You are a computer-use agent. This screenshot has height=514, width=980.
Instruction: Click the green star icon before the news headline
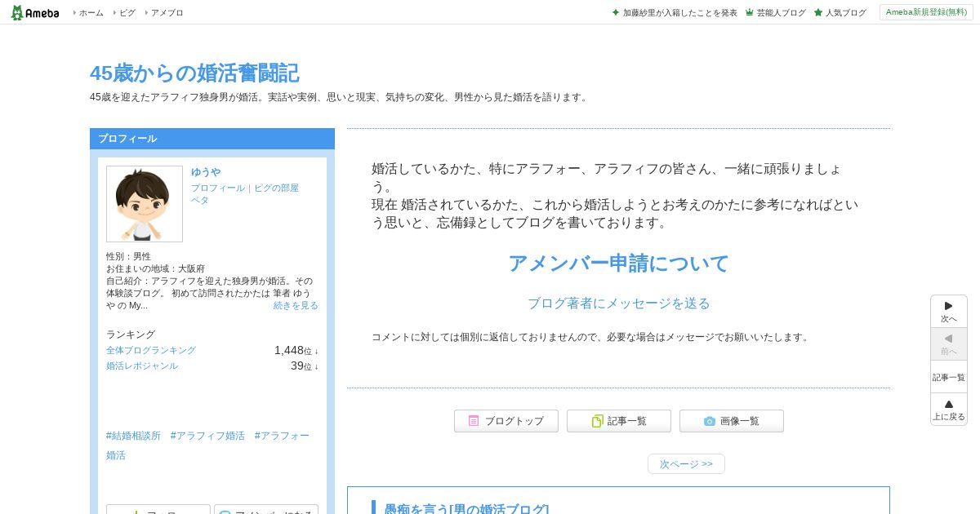coord(616,12)
